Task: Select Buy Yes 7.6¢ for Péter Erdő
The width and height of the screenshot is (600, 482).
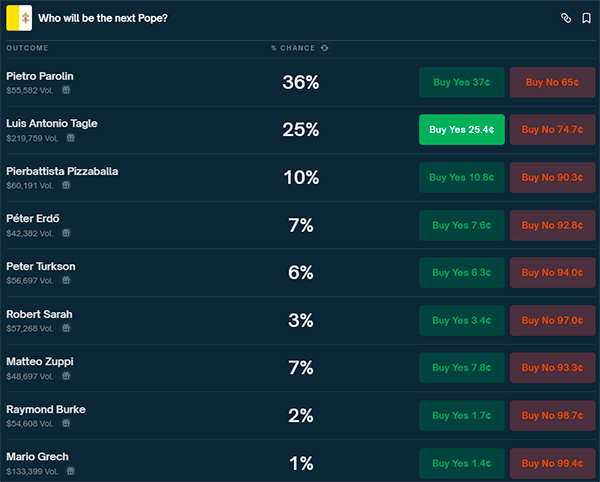Action: pos(462,225)
